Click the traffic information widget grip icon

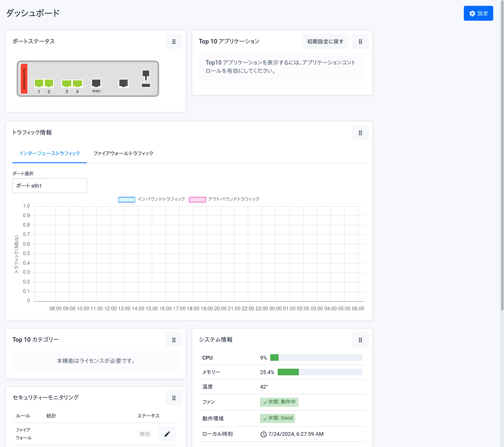pos(360,133)
